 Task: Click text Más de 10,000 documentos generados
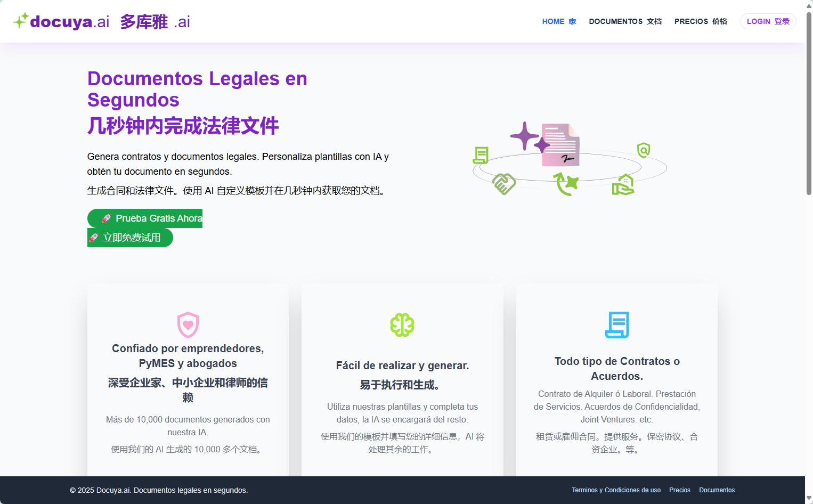[x=188, y=426]
